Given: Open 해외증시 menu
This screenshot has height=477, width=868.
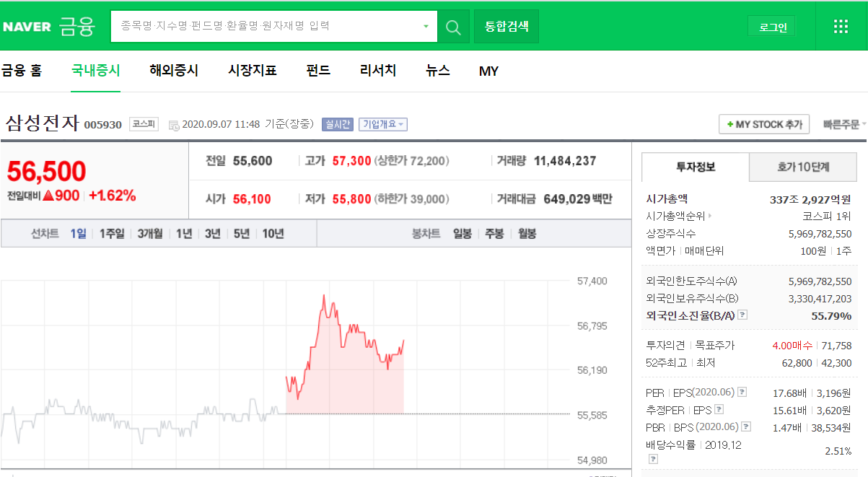Looking at the screenshot, I should click(174, 71).
